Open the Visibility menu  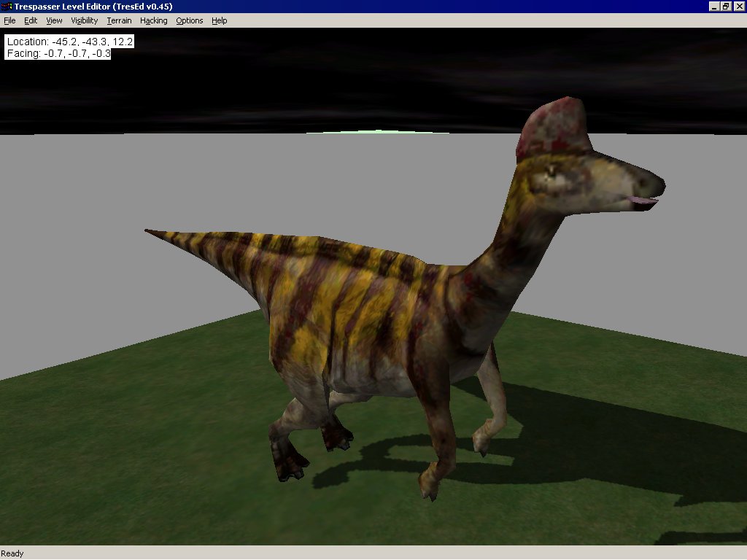click(x=85, y=20)
